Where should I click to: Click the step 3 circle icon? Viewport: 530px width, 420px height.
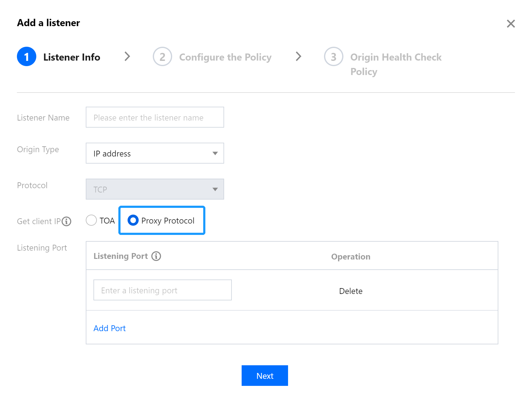pyautogui.click(x=334, y=57)
